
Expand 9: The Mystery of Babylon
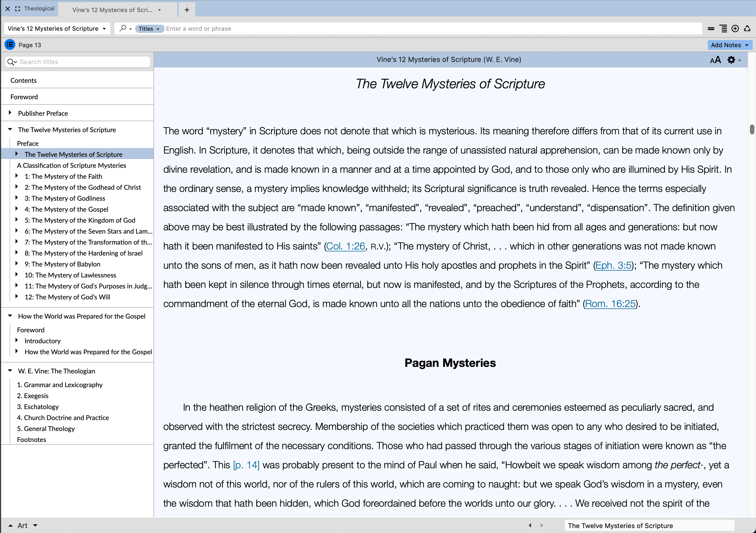point(16,263)
